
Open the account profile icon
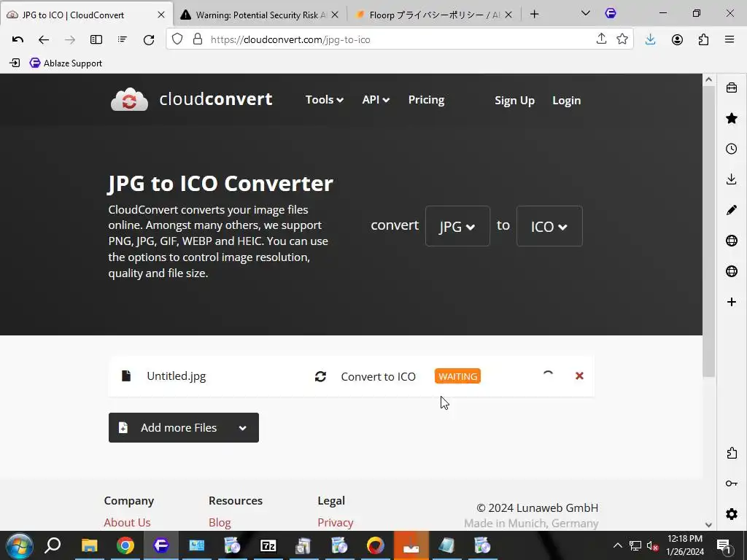[x=677, y=39]
